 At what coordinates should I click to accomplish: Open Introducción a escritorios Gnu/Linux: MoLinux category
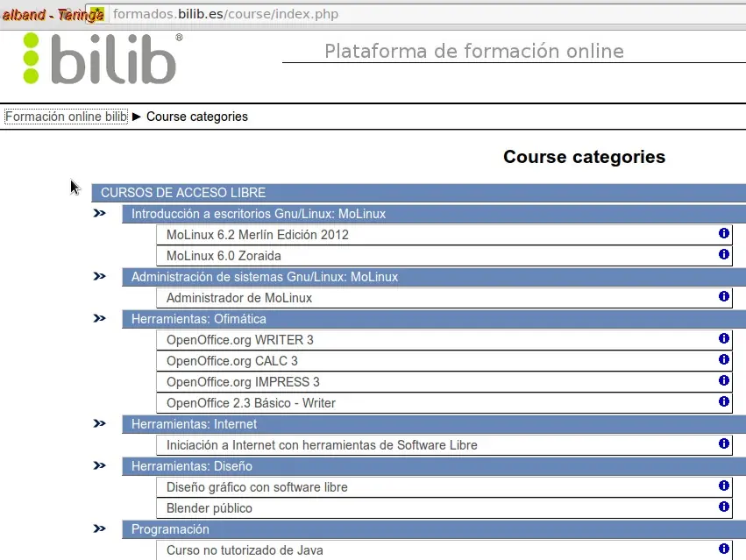pyautogui.click(x=259, y=214)
